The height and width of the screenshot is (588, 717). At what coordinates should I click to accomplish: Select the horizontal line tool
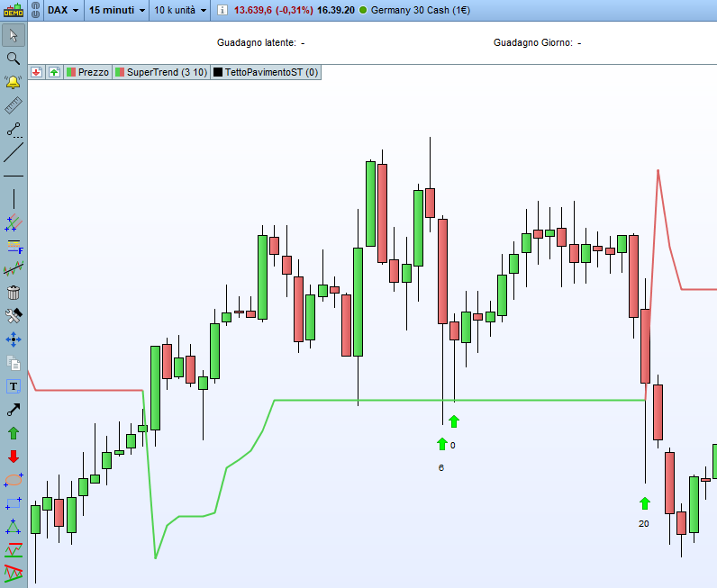[x=14, y=176]
